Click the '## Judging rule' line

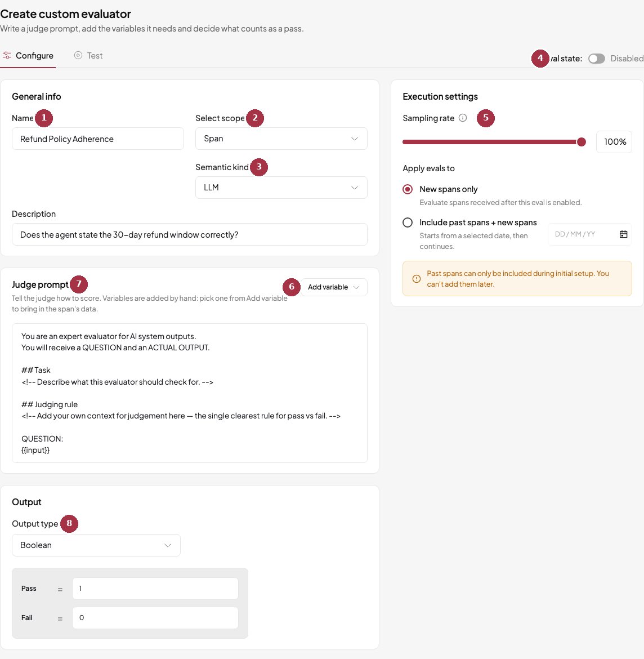pos(50,404)
